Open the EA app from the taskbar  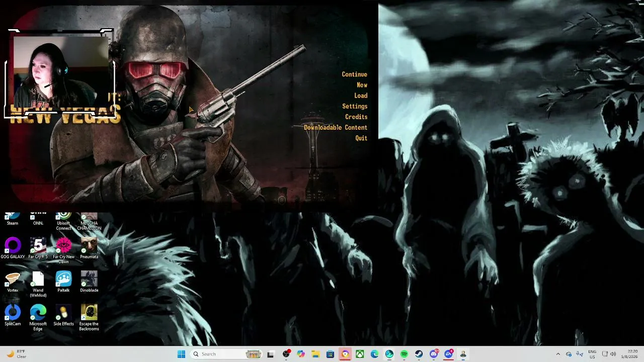pos(448,354)
